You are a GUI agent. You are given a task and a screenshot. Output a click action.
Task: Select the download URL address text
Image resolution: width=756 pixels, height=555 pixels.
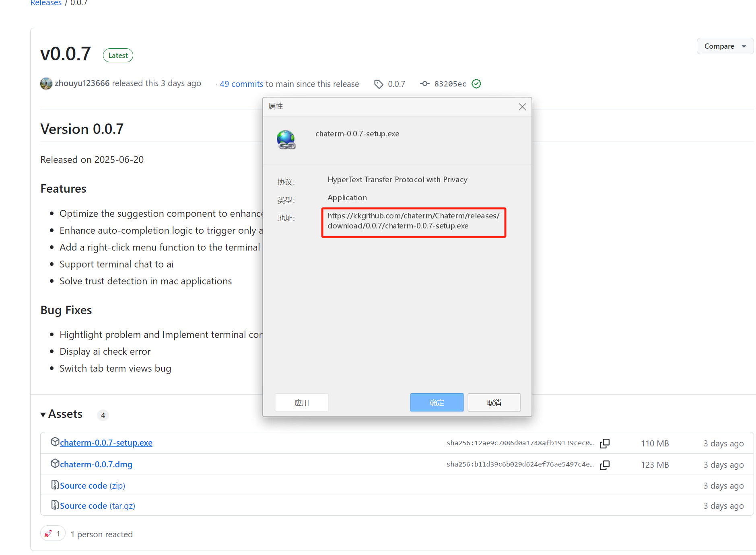[414, 221]
